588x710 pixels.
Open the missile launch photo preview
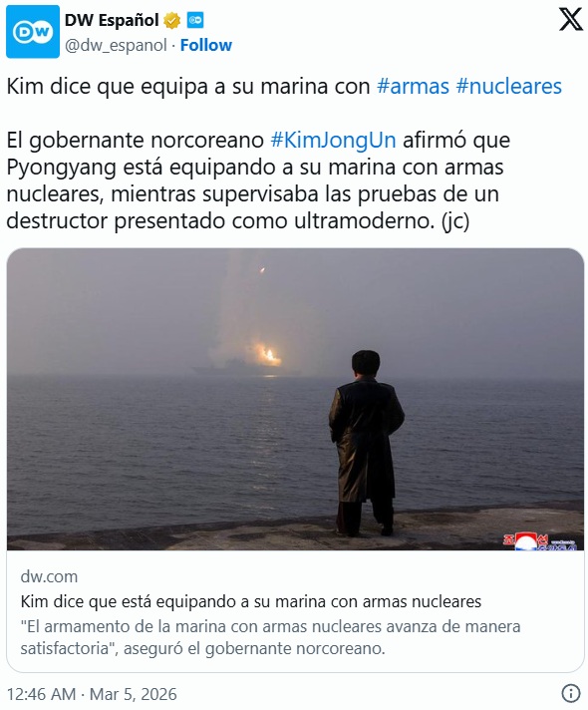click(295, 399)
